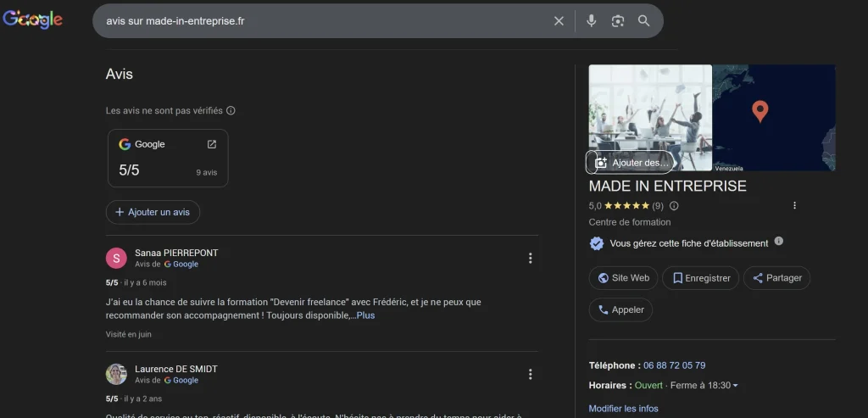Click '9 avis' count in rating card
Viewport: 868px width, 418px height.
point(207,173)
